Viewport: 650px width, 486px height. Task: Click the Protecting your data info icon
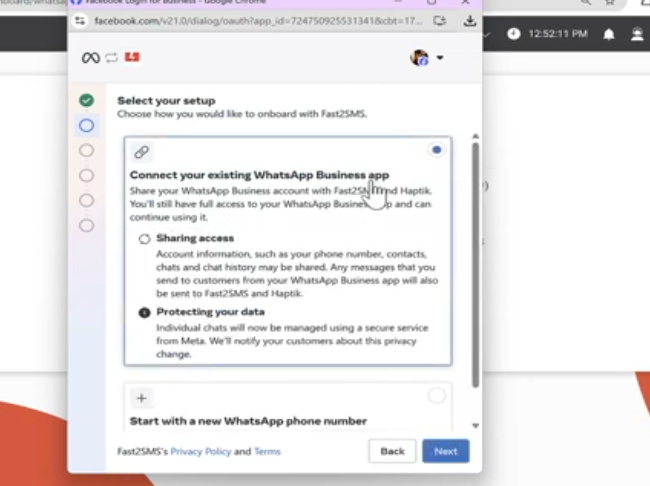click(144, 313)
